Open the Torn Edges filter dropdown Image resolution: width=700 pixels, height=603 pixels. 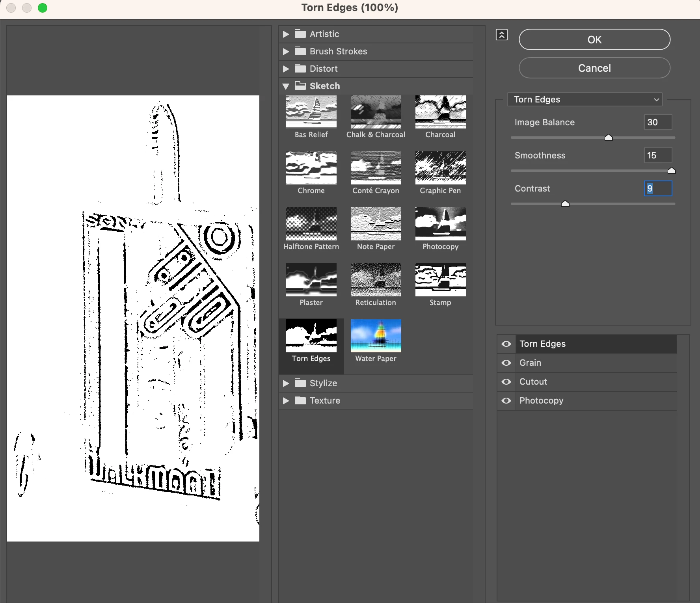[585, 99]
